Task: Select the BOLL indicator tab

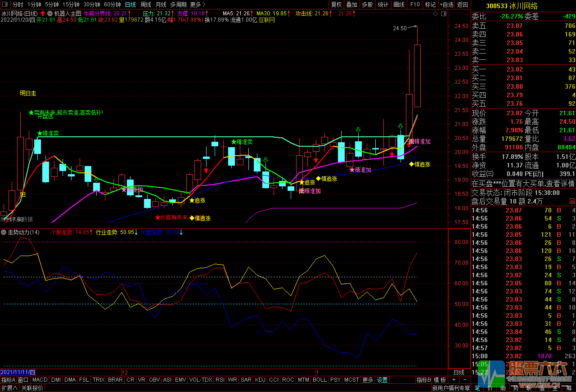Action: point(319,380)
